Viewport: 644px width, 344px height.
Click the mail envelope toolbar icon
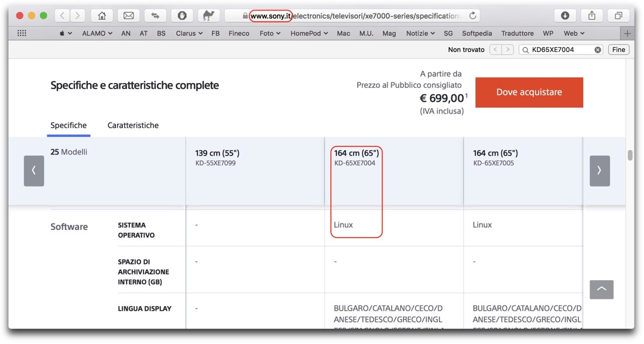[x=129, y=16]
